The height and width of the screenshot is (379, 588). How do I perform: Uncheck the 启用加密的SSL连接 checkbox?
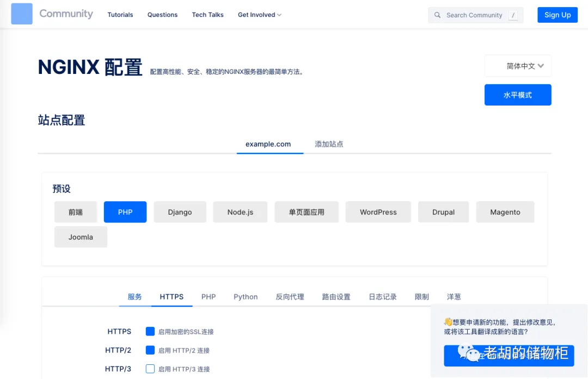point(150,332)
